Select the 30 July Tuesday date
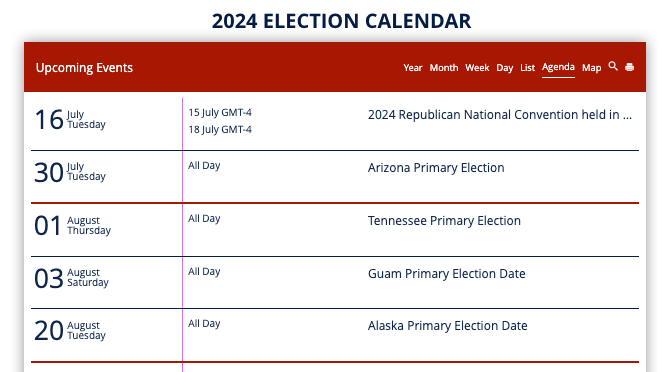The image size is (662, 372). click(70, 172)
